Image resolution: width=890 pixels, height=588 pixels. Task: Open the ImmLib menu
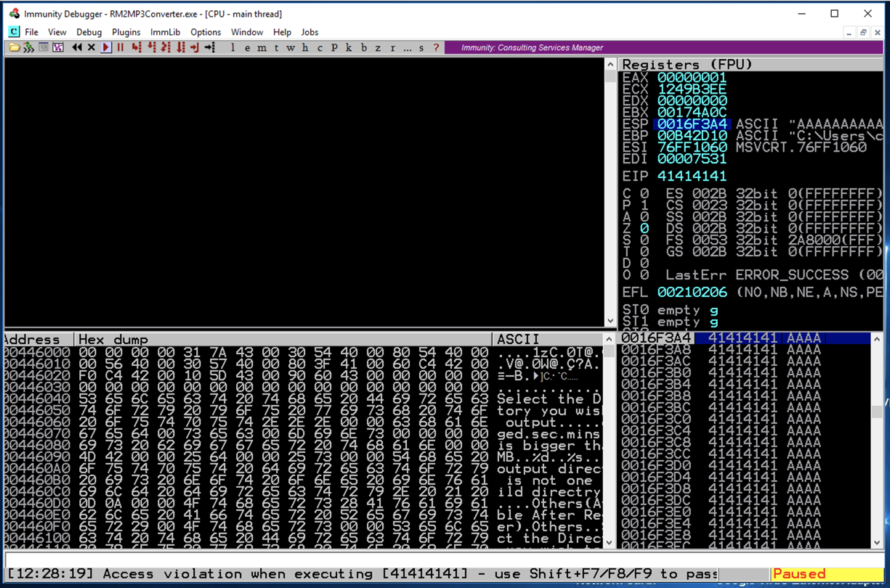point(165,32)
